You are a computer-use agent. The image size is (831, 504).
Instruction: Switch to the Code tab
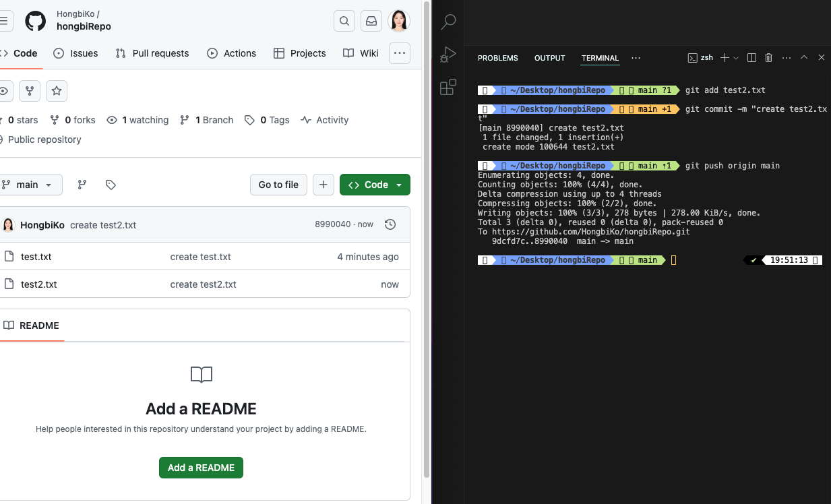[20, 53]
